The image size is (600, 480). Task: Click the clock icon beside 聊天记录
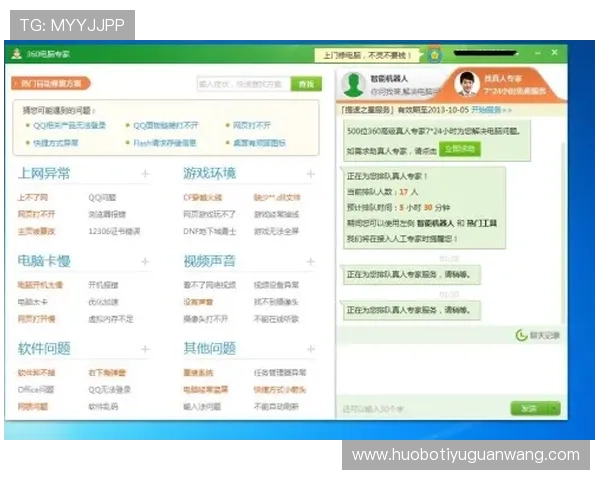[x=521, y=335]
